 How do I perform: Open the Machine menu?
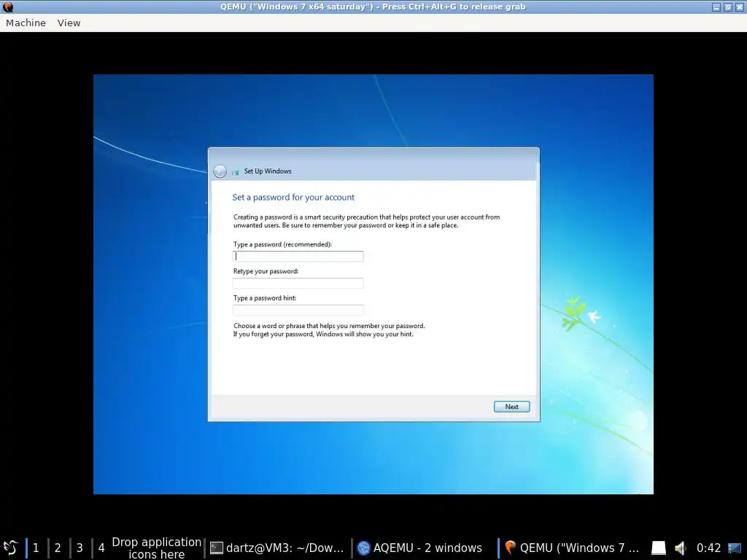(26, 23)
